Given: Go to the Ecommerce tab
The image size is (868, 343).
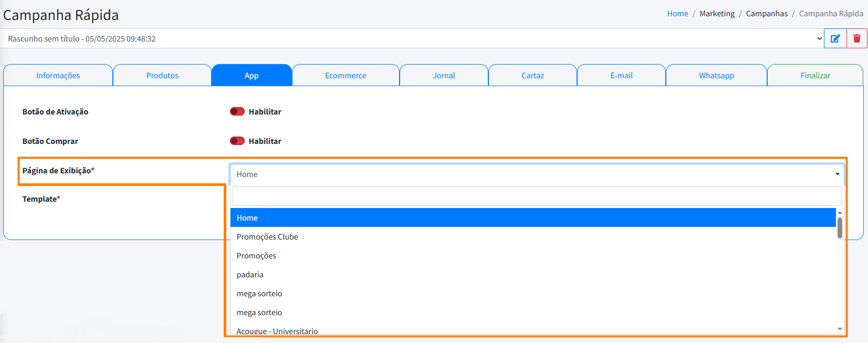Looking at the screenshot, I should [x=346, y=76].
